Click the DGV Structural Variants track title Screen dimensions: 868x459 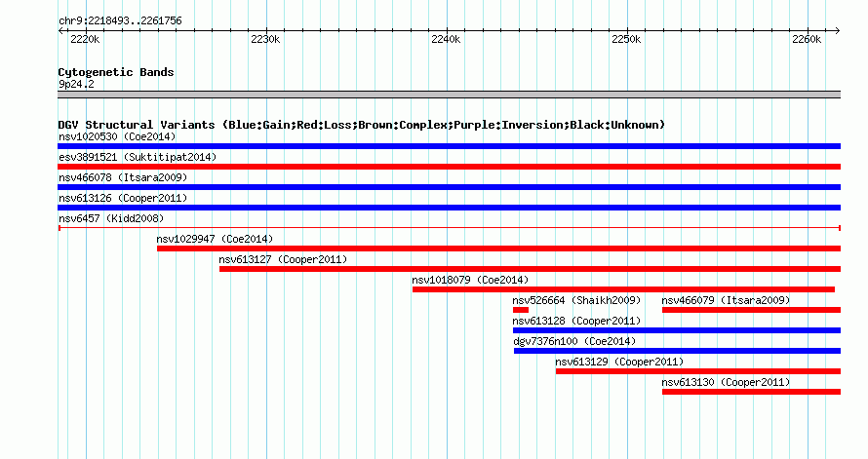pos(361,125)
